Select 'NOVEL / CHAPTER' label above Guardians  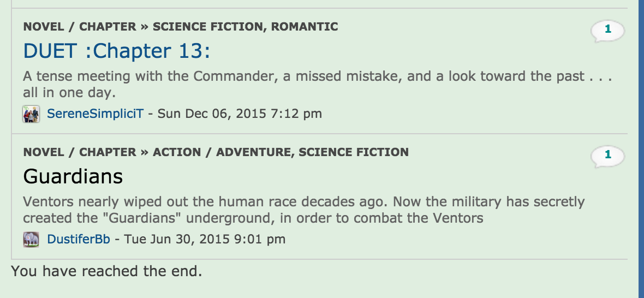tap(79, 152)
